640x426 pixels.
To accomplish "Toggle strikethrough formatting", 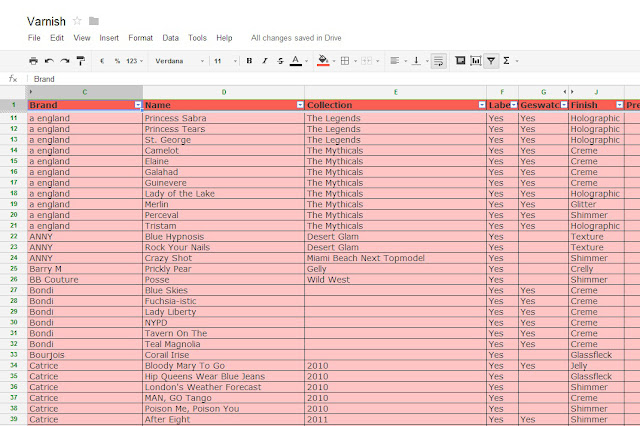I will point(280,61).
